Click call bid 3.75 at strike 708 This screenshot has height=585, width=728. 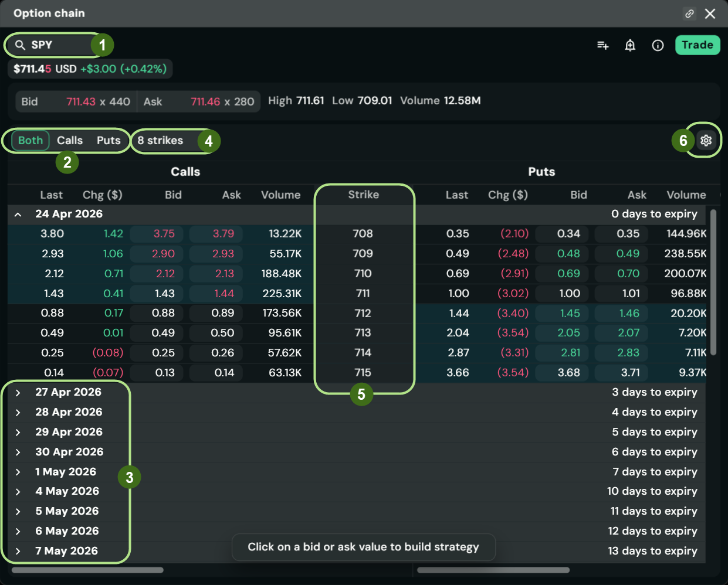coord(157,234)
